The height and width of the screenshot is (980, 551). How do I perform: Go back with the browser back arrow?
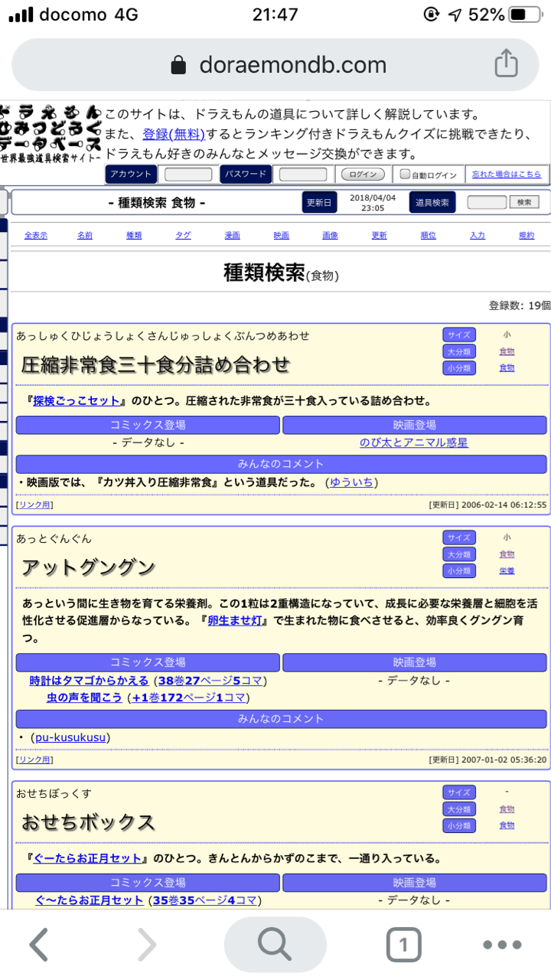39,946
